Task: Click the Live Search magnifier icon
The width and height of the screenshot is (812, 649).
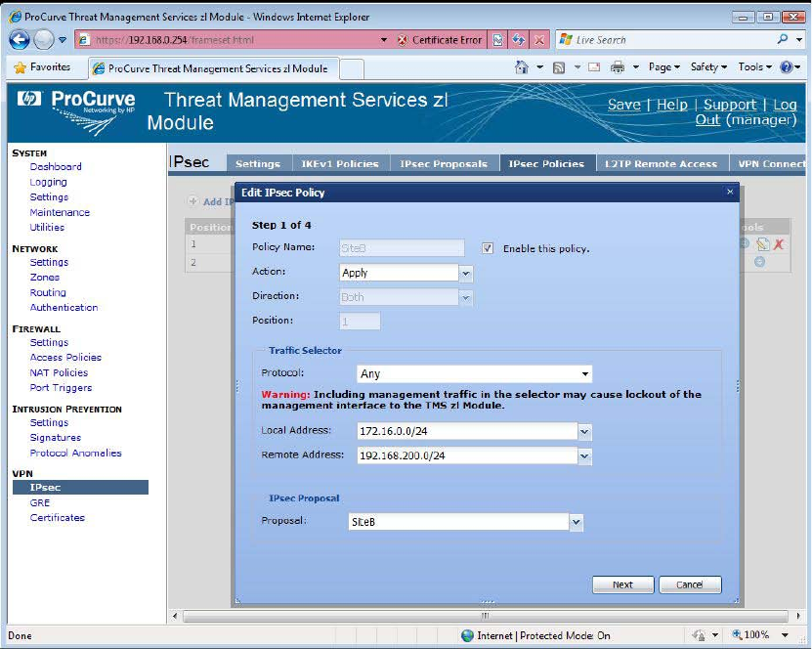Action: (783, 39)
